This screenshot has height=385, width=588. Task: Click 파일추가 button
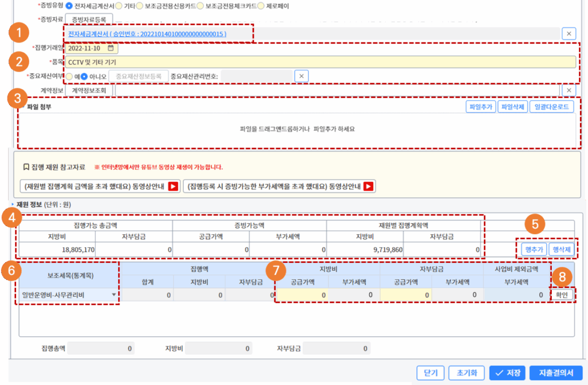[x=481, y=107]
